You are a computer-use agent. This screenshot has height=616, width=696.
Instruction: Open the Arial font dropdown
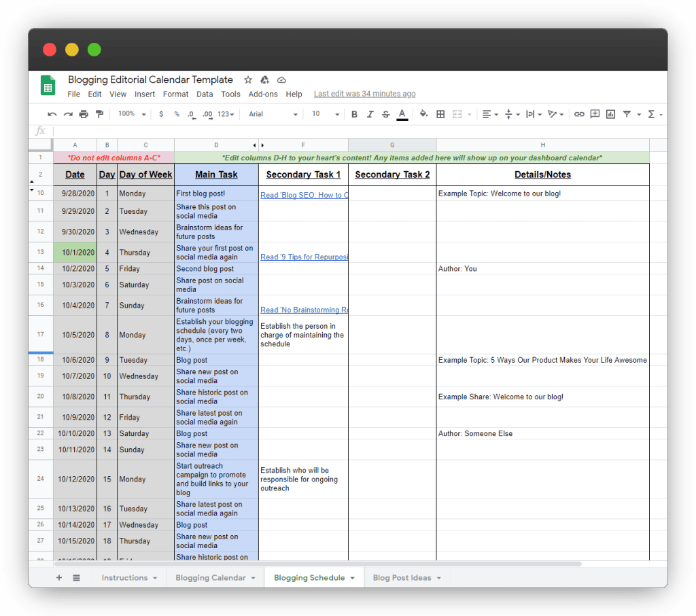pos(273,114)
